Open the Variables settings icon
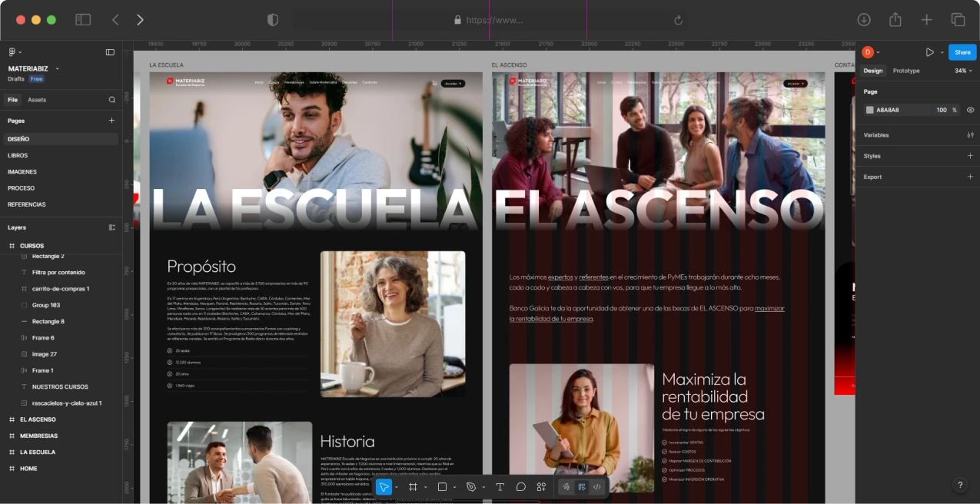This screenshot has width=980, height=504. pyautogui.click(x=970, y=135)
